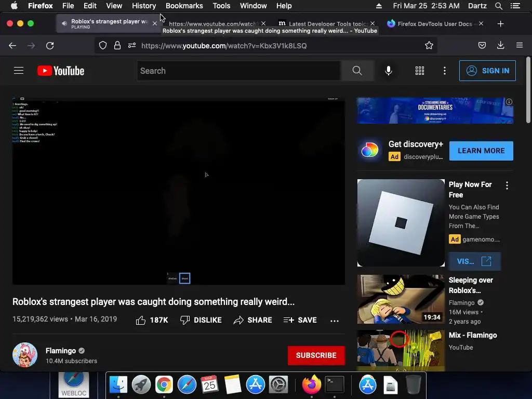
Task: Click the Roblox logo ad thumbnail
Action: [401, 223]
